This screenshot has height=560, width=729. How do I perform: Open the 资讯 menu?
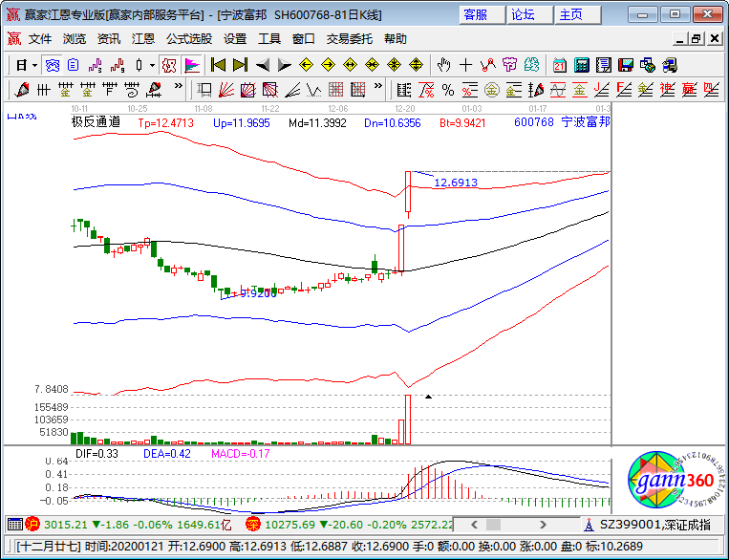point(109,39)
